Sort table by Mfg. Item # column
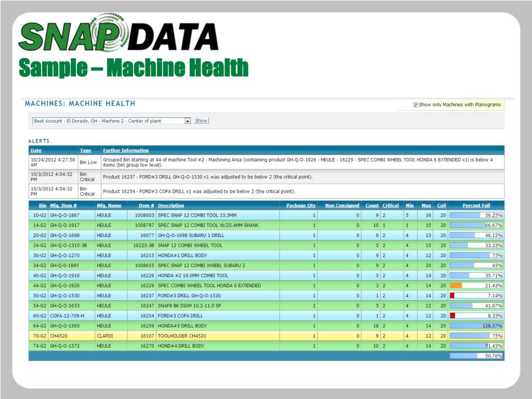Image resolution: width=532 pixels, height=399 pixels. tap(63, 205)
